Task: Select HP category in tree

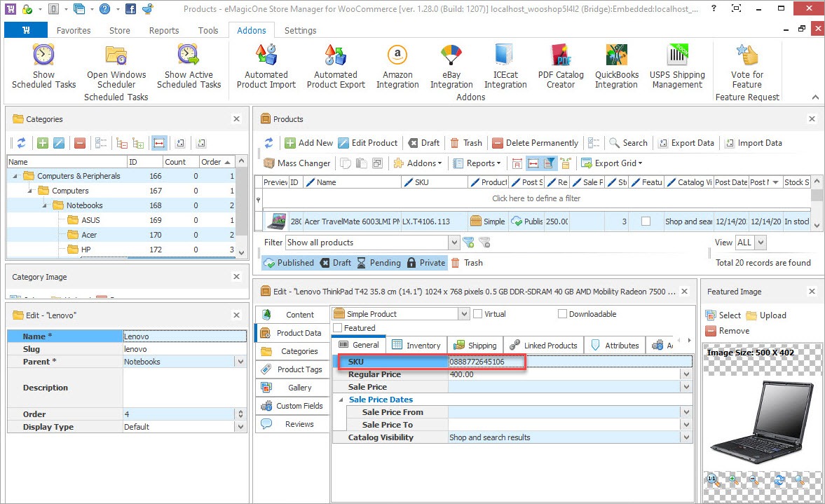Action: [86, 250]
